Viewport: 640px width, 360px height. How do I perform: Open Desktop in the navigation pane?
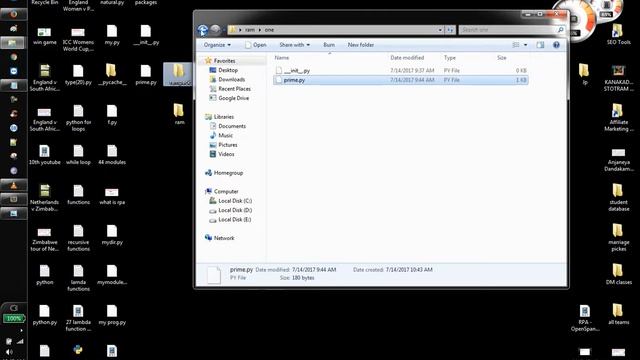point(228,70)
